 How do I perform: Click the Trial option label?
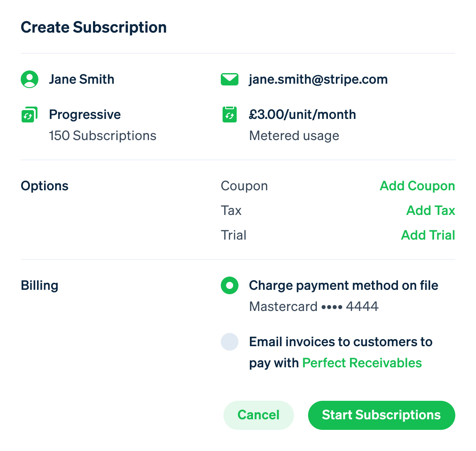(234, 235)
